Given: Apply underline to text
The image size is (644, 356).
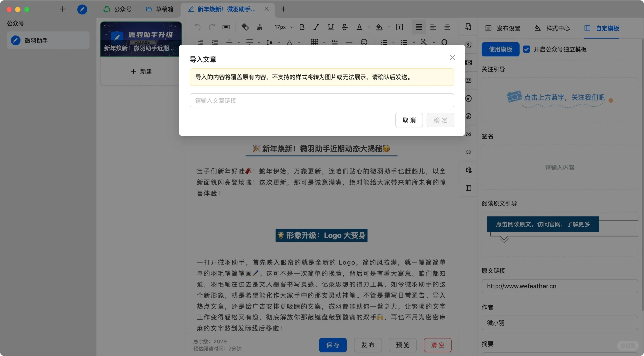Looking at the screenshot, I should [x=330, y=27].
